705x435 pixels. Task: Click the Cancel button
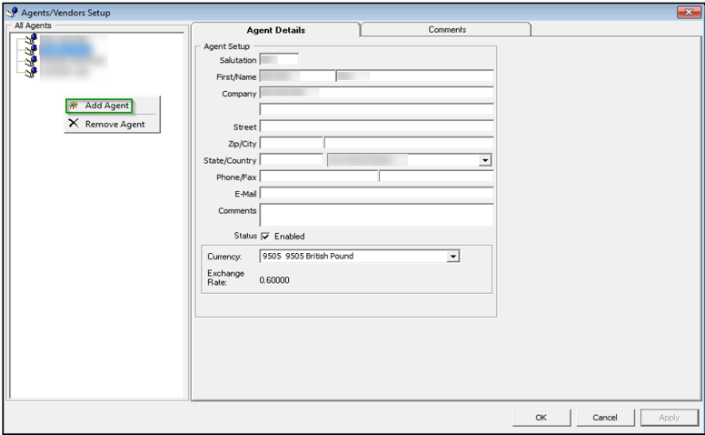pyautogui.click(x=605, y=417)
